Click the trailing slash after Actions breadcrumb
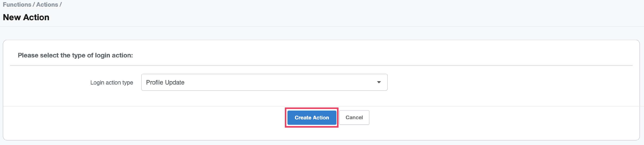644x145 pixels. click(x=61, y=5)
